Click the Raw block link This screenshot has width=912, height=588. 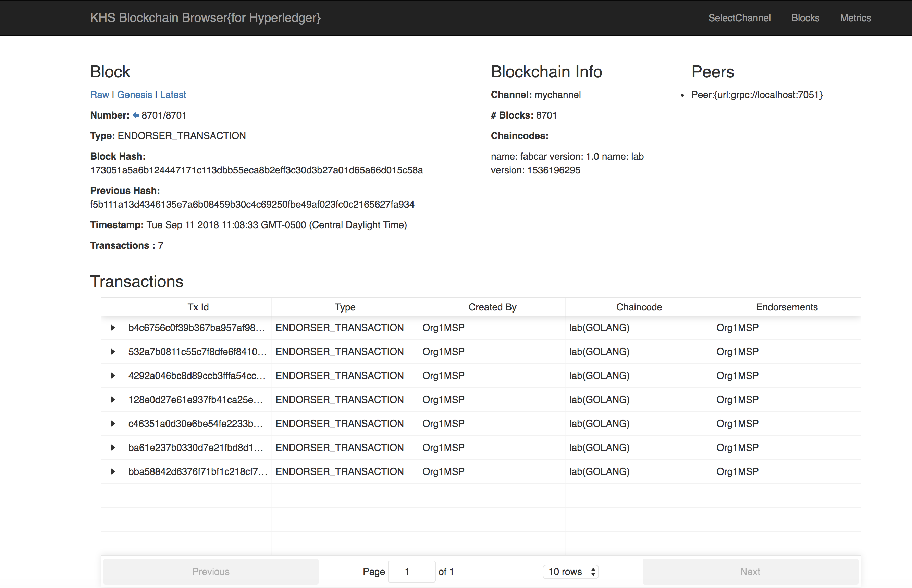click(x=99, y=95)
